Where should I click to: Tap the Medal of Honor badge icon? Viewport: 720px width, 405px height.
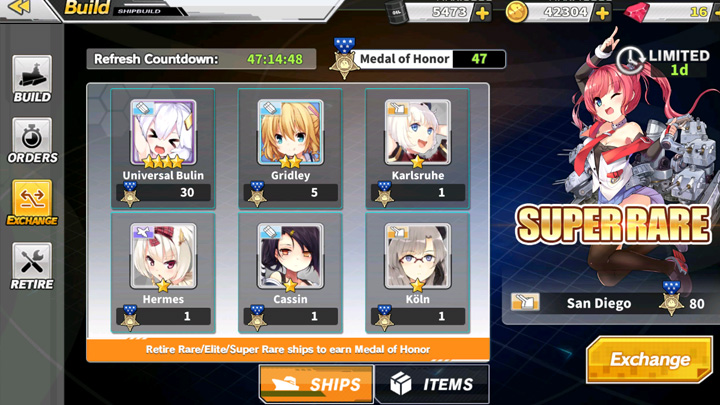coord(344,58)
